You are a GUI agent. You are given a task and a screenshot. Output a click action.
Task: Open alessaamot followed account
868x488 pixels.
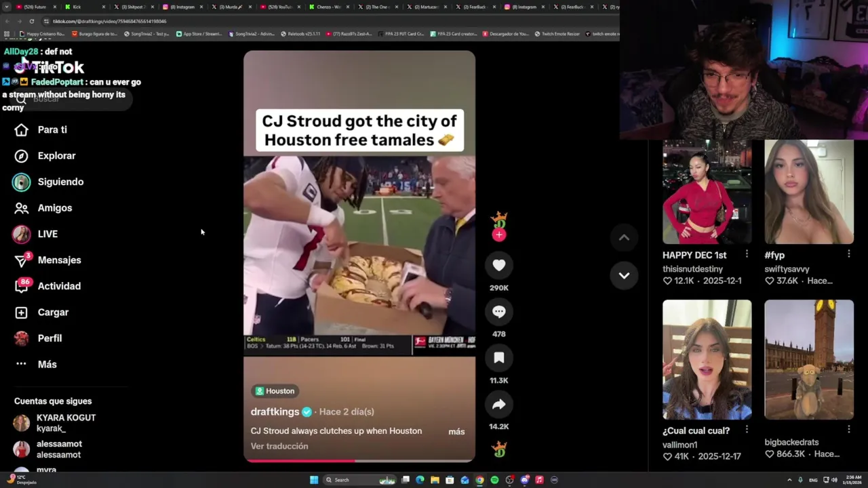click(47, 449)
